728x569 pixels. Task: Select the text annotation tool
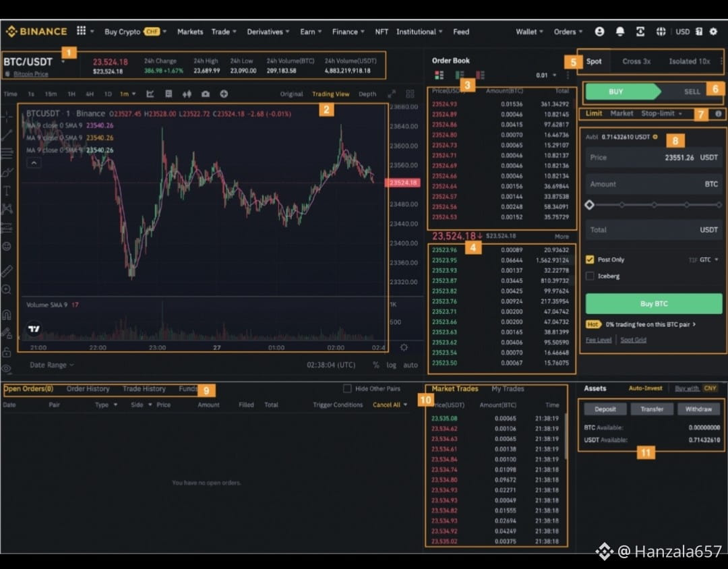(x=7, y=190)
